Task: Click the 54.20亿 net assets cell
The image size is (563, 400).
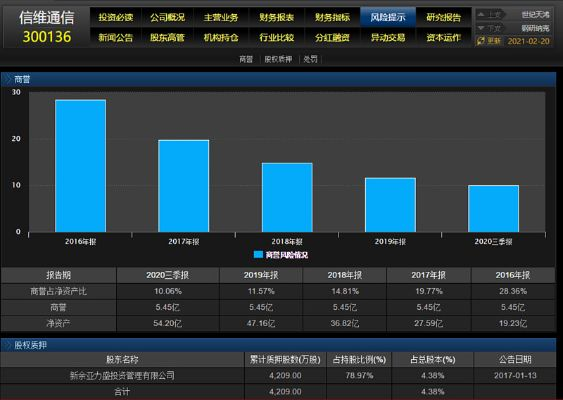Action: point(168,324)
